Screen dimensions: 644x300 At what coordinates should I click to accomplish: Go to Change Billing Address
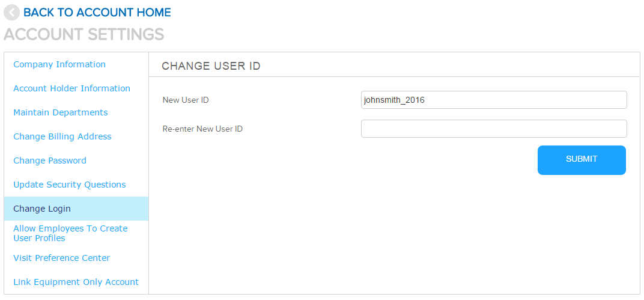pyautogui.click(x=62, y=136)
